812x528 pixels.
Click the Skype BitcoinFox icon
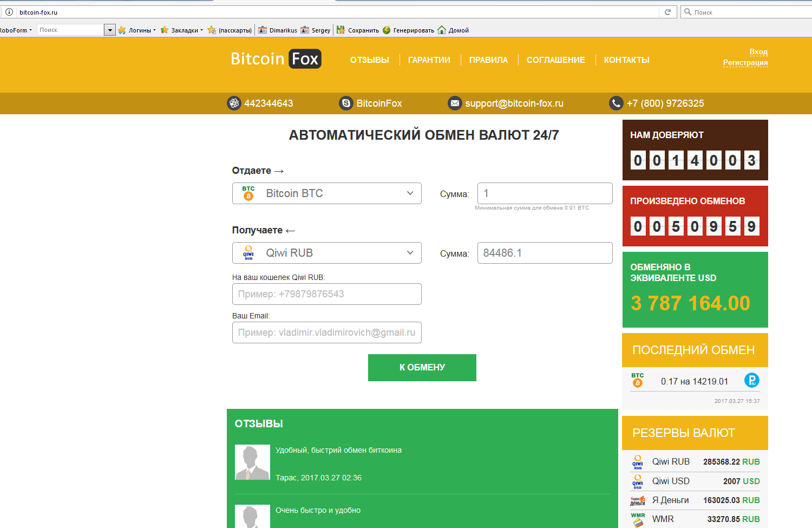346,103
